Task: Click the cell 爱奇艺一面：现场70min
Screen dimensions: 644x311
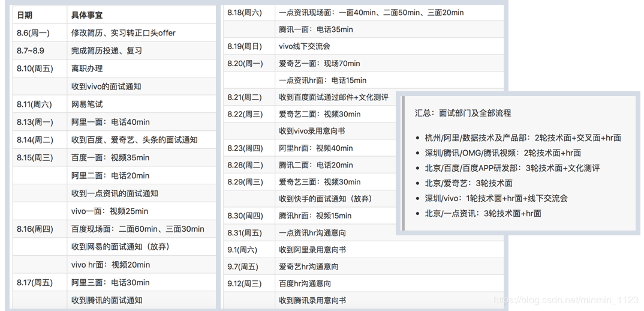Action: click(x=389, y=63)
